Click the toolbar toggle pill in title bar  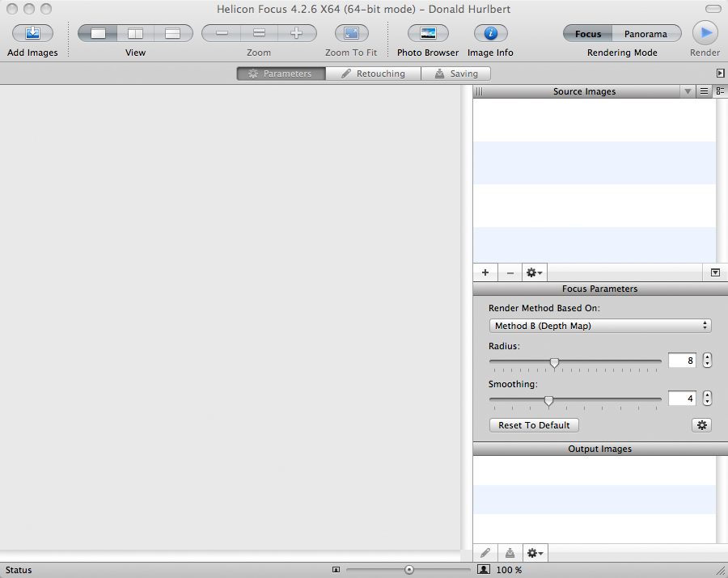tap(713, 9)
